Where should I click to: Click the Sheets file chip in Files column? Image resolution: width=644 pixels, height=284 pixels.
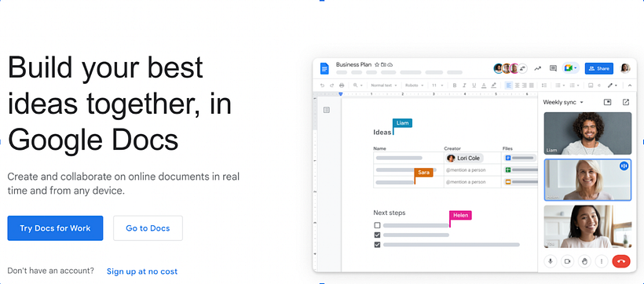click(x=520, y=170)
